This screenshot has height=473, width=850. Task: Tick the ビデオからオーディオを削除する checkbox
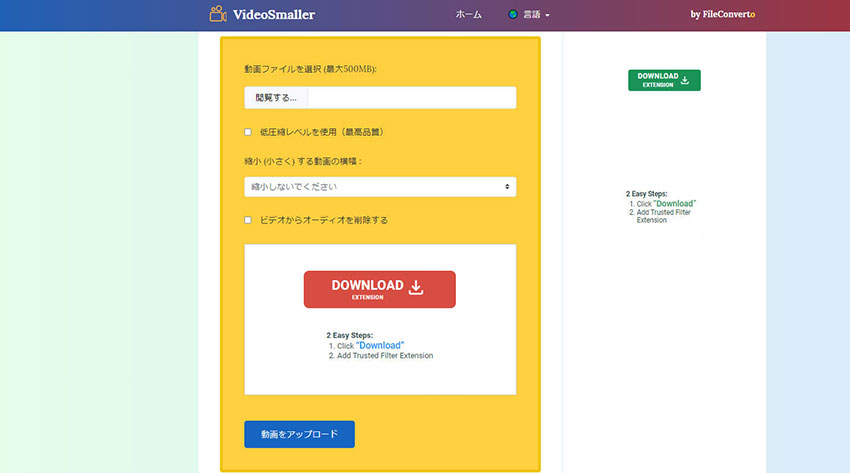coord(248,220)
